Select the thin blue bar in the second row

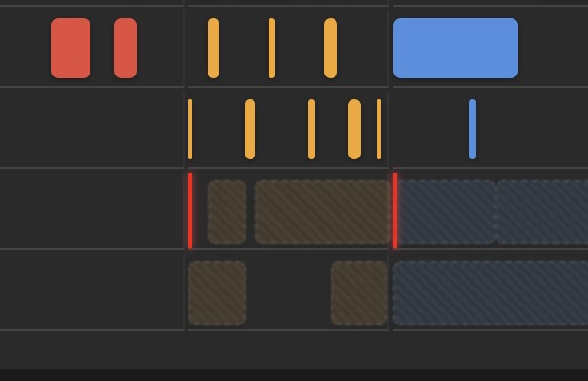tap(472, 129)
